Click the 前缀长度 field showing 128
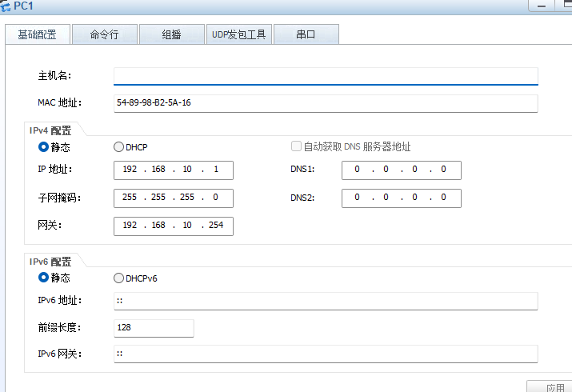The height and width of the screenshot is (392, 572). pos(154,328)
